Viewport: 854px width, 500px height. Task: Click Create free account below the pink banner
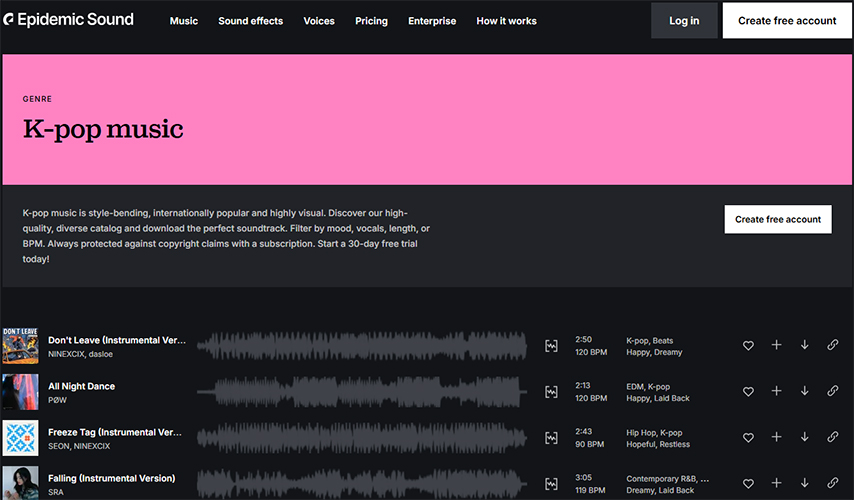[x=778, y=219]
